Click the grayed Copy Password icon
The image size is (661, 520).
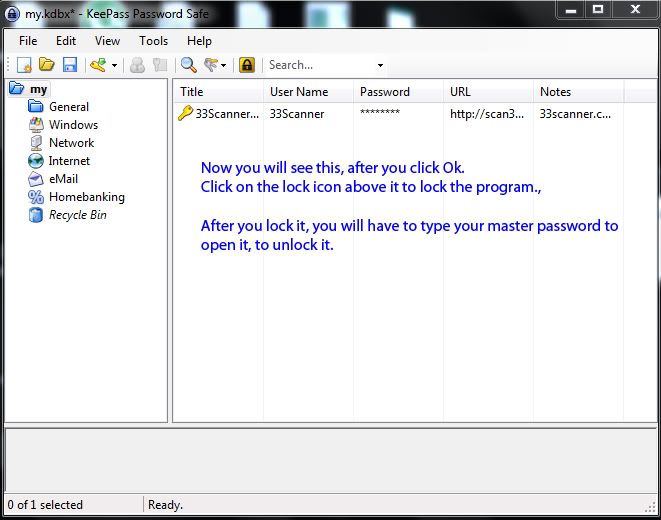160,65
